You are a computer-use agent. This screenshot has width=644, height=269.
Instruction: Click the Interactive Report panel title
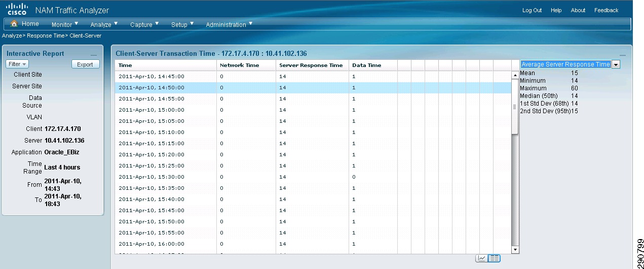[x=35, y=54]
